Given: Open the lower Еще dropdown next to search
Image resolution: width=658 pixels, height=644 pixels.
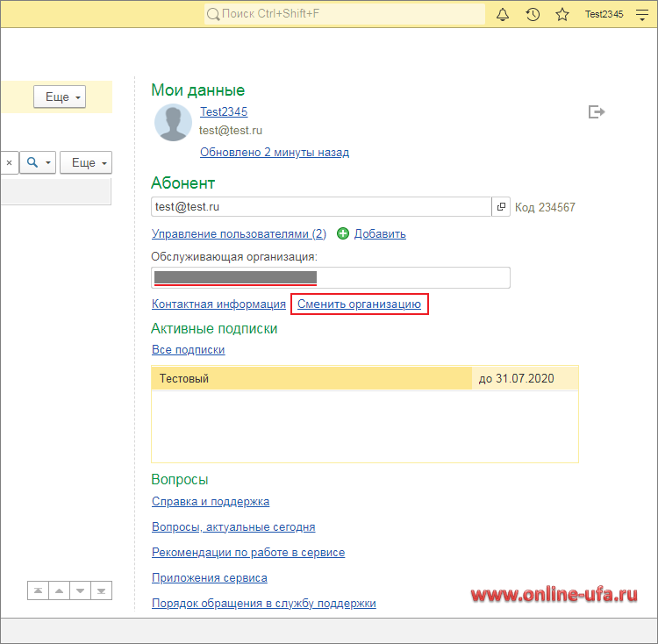Looking at the screenshot, I should (86, 163).
